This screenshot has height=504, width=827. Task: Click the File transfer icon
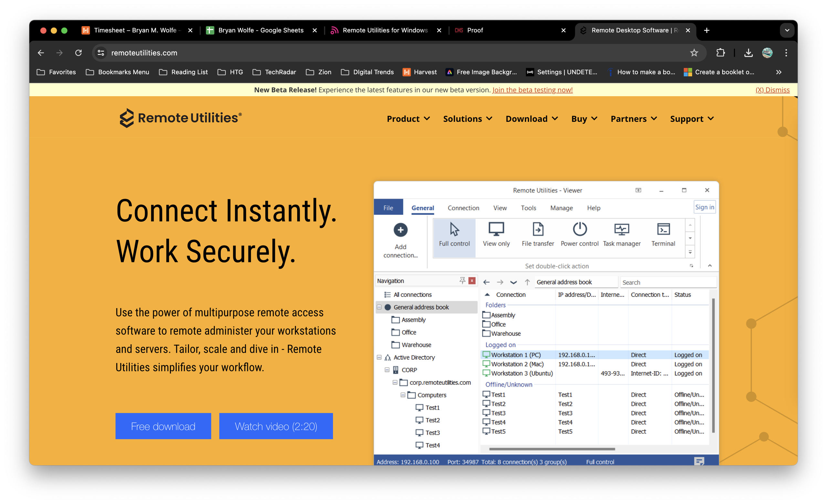(538, 230)
